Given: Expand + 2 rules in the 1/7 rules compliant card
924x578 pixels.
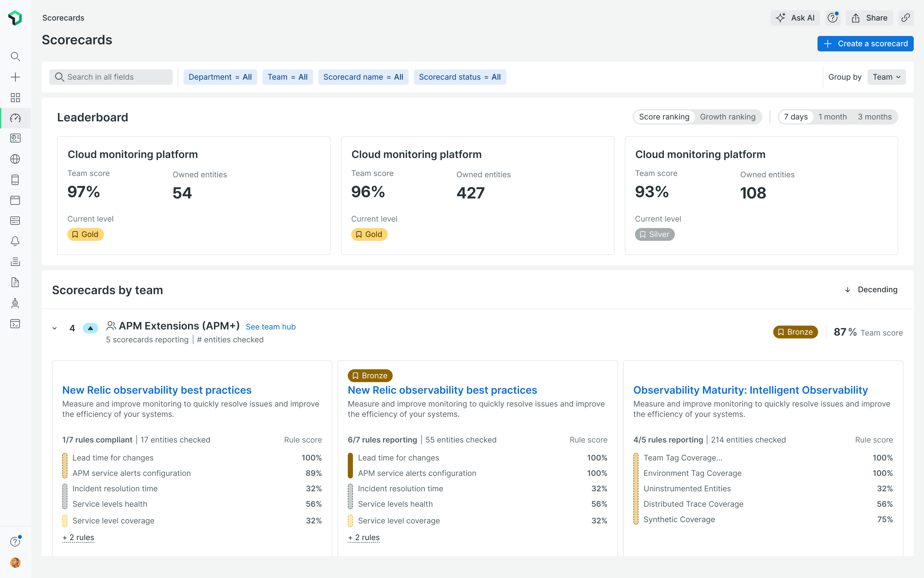Looking at the screenshot, I should 78,538.
